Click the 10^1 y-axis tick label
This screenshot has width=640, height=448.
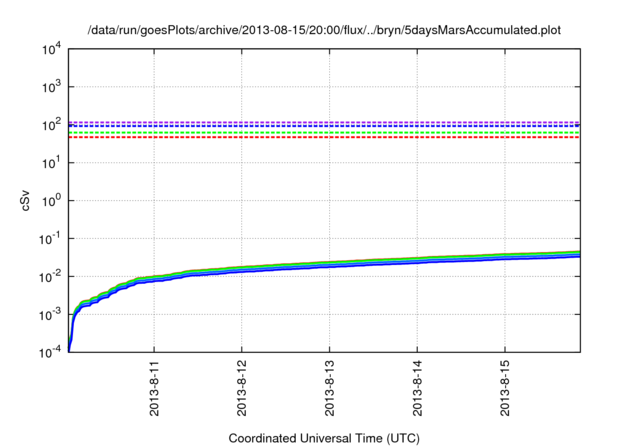tap(52, 163)
